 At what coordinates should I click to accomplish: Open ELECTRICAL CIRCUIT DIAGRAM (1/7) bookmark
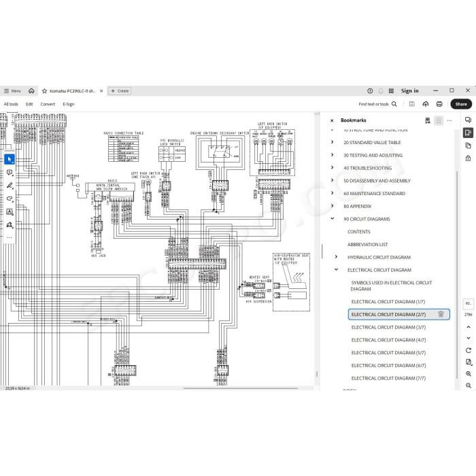(x=388, y=302)
